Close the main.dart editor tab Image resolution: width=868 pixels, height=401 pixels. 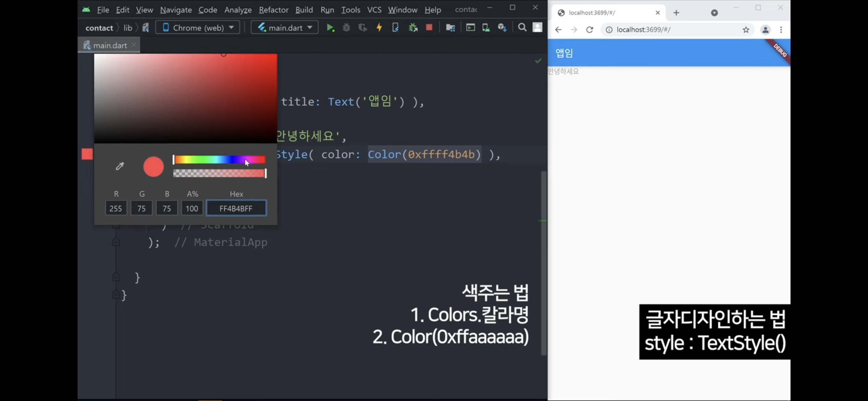click(x=134, y=45)
